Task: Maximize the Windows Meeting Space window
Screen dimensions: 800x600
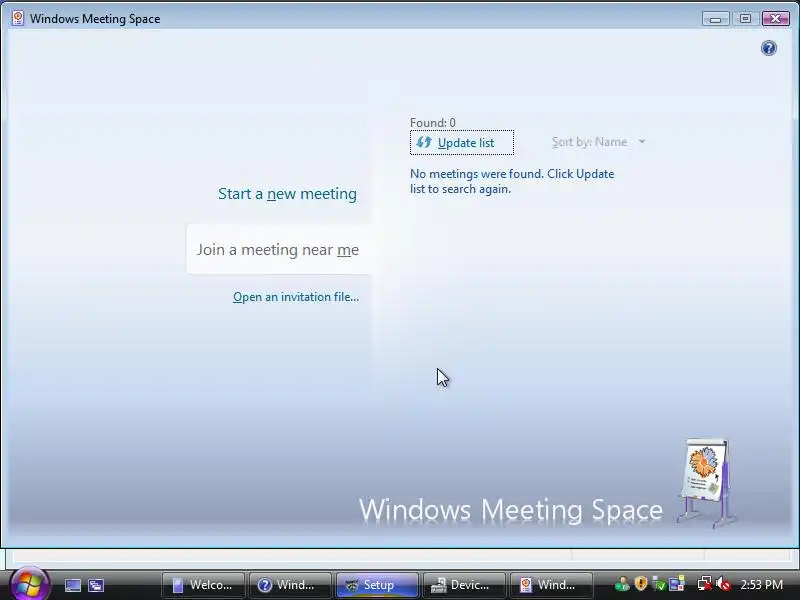Action: click(745, 19)
